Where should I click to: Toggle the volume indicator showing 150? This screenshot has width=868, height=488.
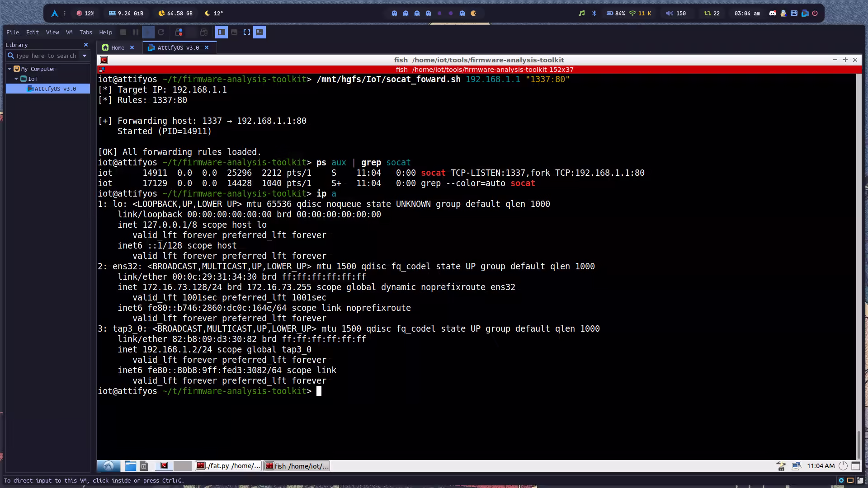pyautogui.click(x=676, y=13)
